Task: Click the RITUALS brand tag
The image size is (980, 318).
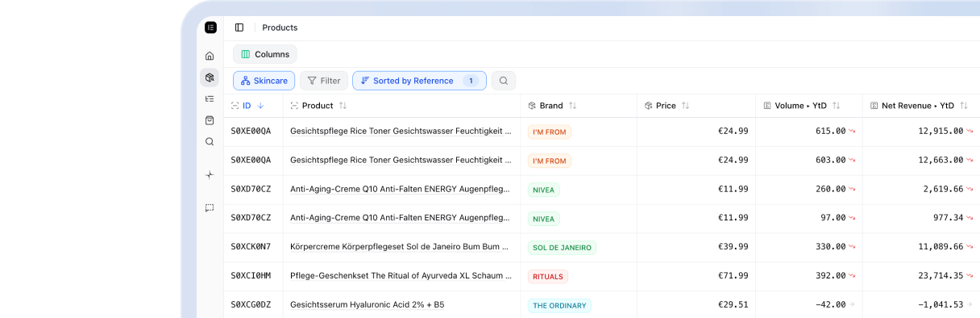Action: coord(548,277)
